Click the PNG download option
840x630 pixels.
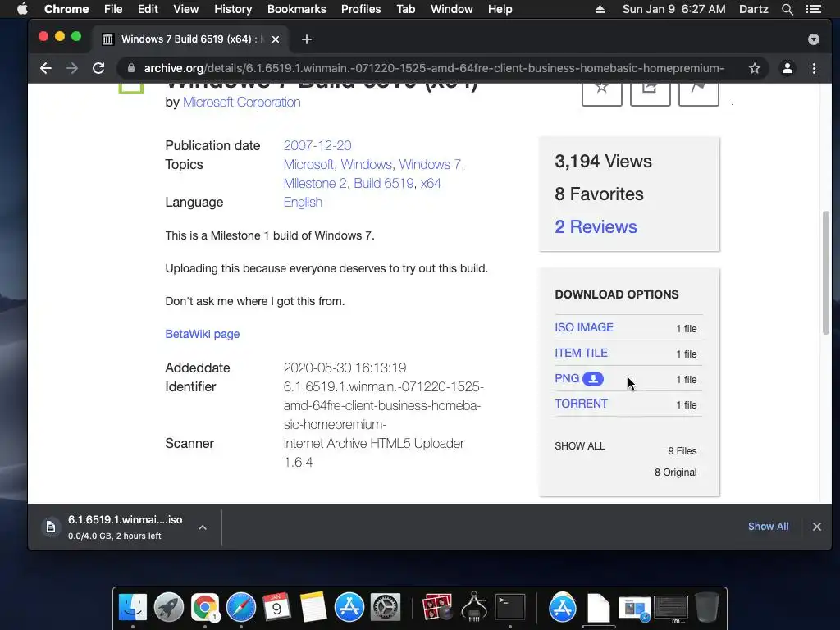tap(567, 378)
